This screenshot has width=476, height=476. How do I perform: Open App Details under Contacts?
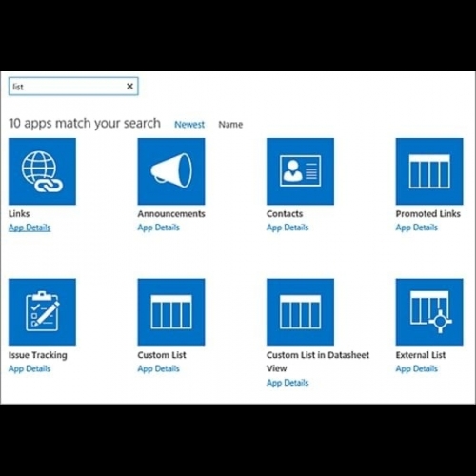click(x=288, y=228)
